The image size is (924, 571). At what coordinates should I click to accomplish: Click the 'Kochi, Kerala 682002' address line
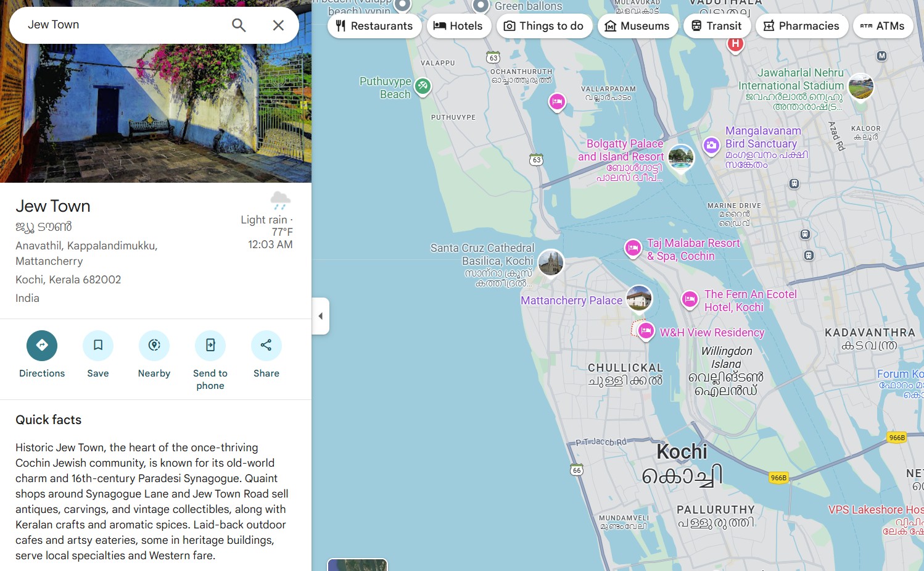pos(68,280)
